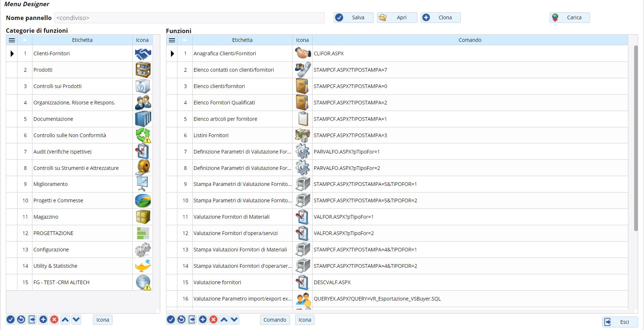This screenshot has height=330, width=644.
Task: Open hamburger menu in Categorie grid header
Action: (12, 40)
